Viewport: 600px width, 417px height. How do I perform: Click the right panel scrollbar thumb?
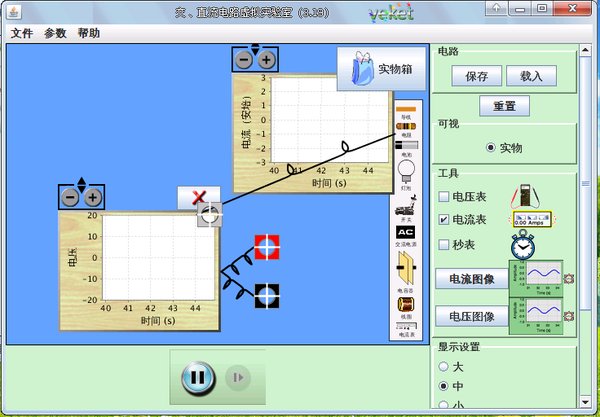pyautogui.click(x=585, y=183)
